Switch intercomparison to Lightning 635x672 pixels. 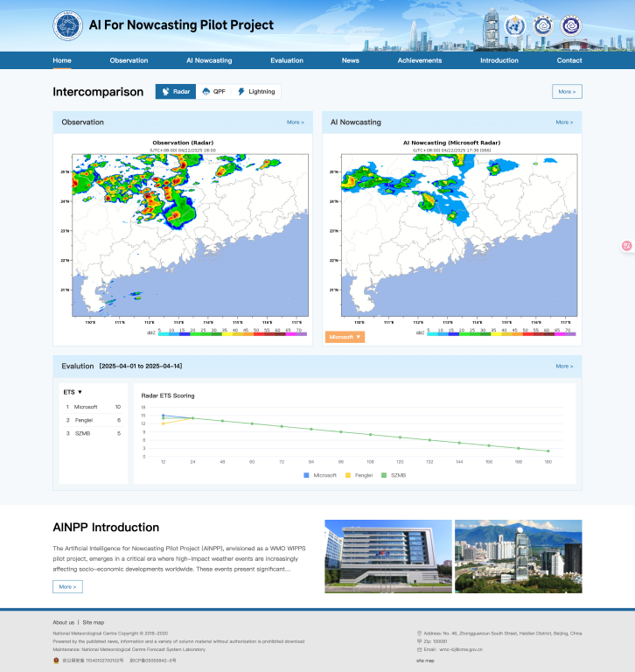coord(255,91)
